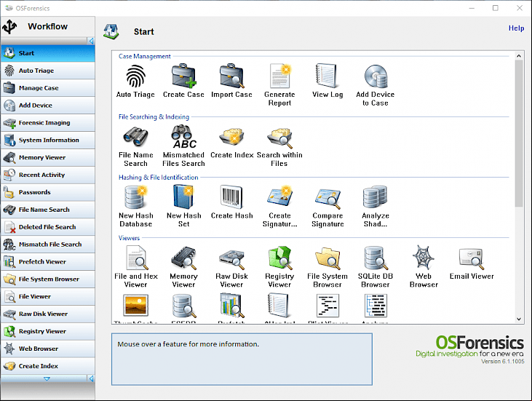
Task: Select File Name Search sidebar entry
Action: tap(48, 210)
